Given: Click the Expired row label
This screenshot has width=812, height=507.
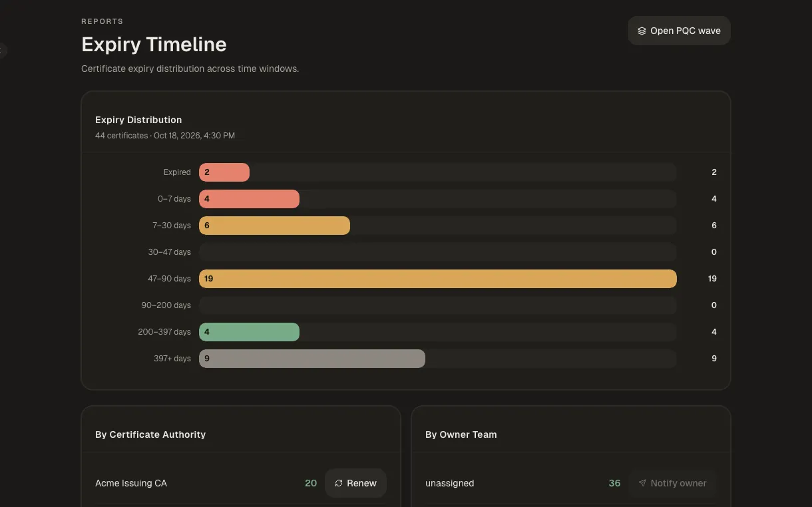Looking at the screenshot, I should click(177, 172).
